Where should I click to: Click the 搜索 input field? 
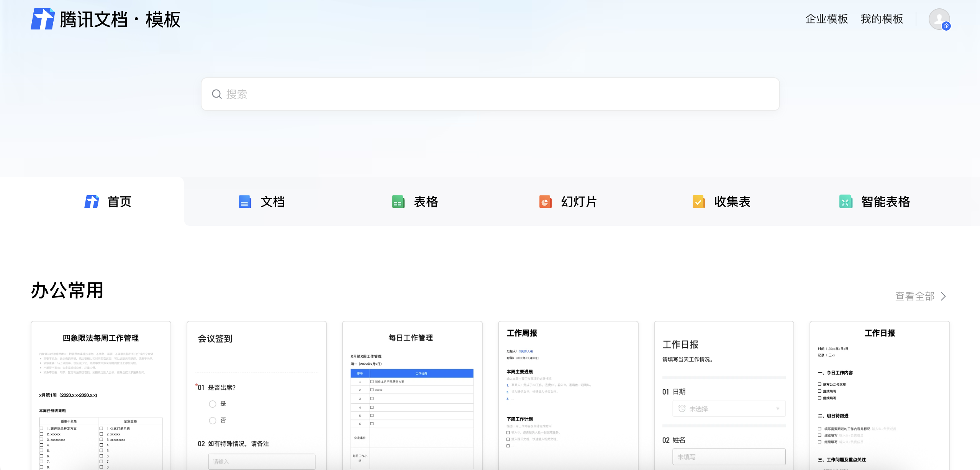(490, 94)
